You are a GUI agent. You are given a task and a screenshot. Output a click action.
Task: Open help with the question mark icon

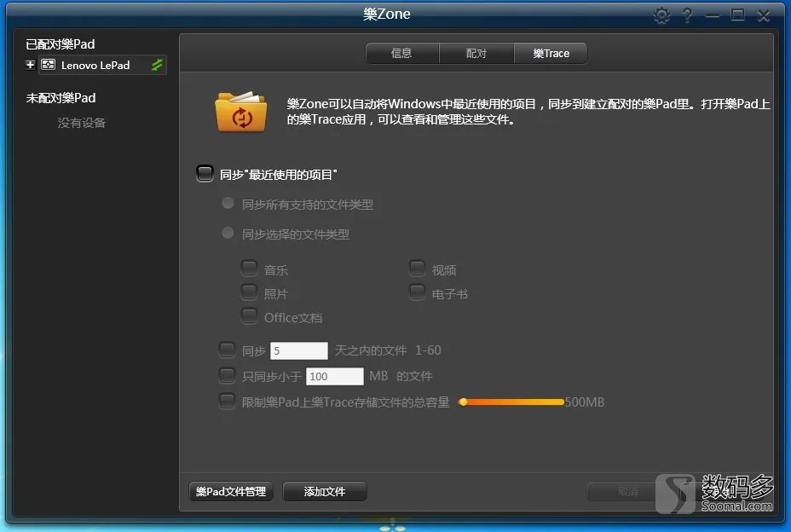(687, 15)
